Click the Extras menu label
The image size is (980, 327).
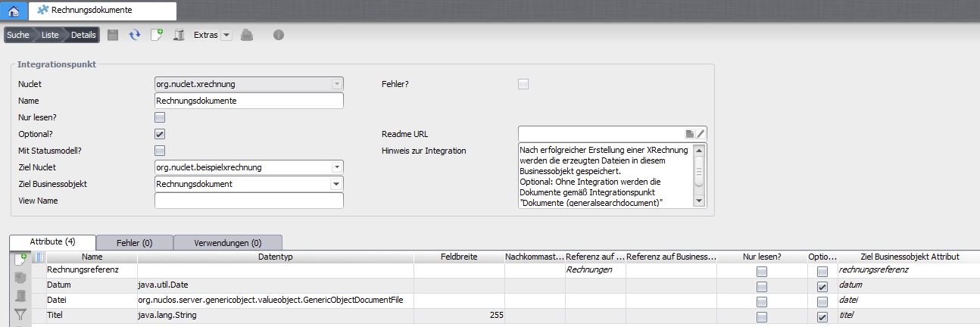[x=206, y=35]
